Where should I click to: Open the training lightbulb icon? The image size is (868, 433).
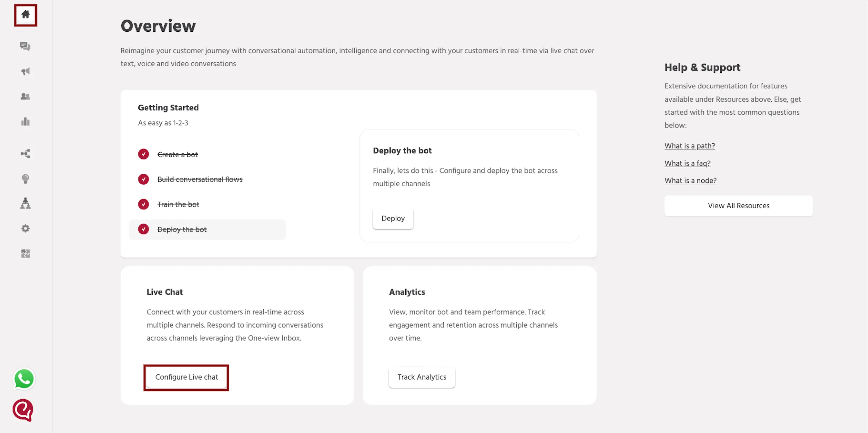(25, 179)
